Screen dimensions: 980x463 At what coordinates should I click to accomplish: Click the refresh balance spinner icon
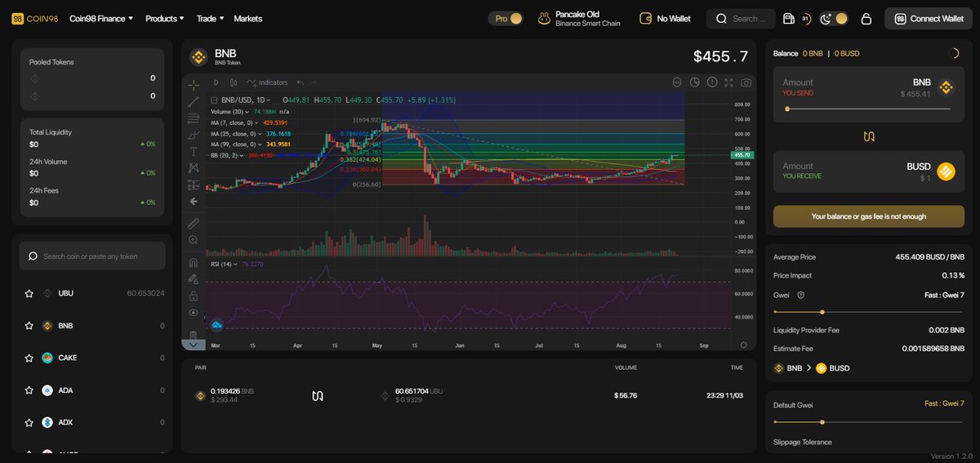[x=955, y=53]
